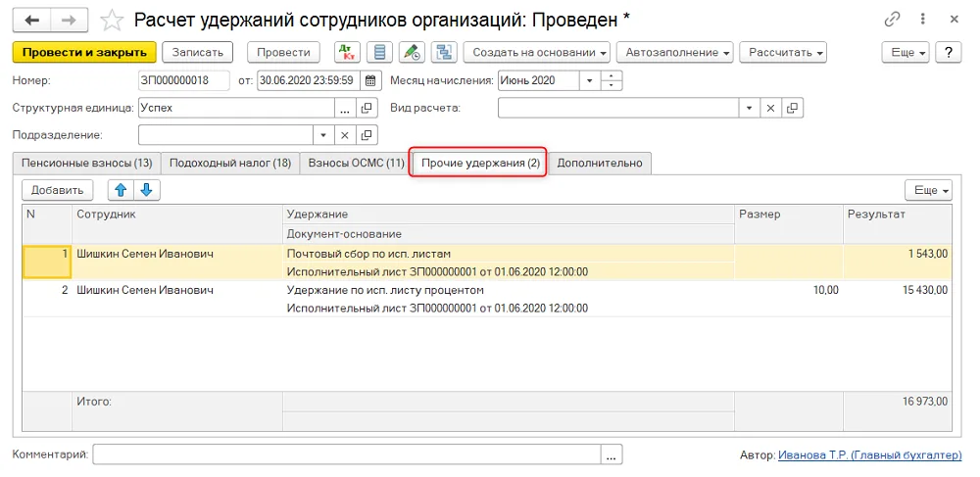
Task: Clear the Подразделение field
Action: coord(344,135)
